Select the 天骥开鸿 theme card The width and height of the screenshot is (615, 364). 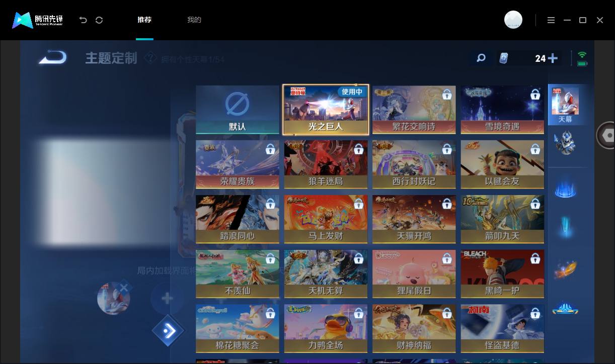point(414,219)
